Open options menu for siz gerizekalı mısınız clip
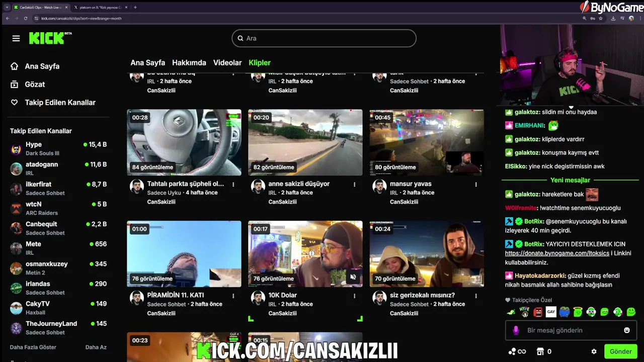 pyautogui.click(x=476, y=296)
